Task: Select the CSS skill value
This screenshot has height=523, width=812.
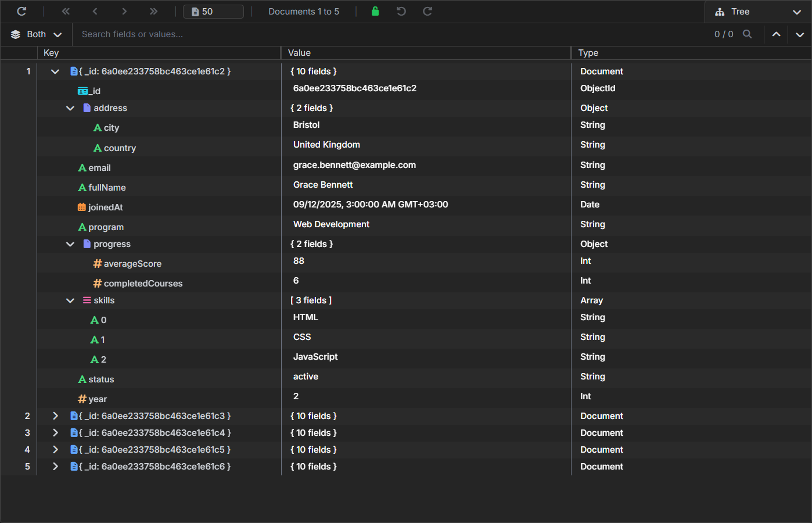Action: tap(302, 337)
